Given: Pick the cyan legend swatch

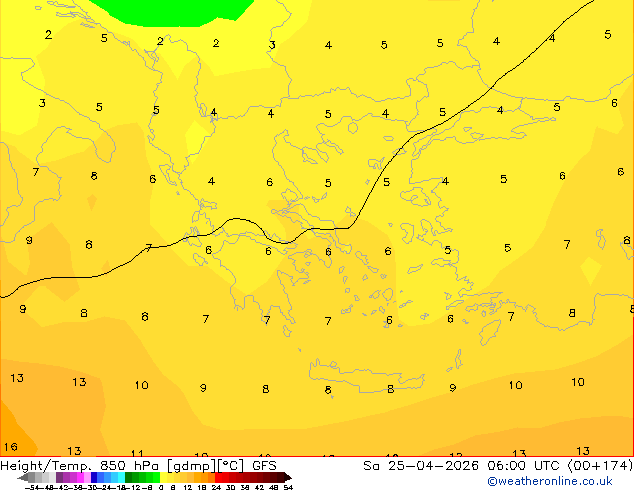Looking at the screenshot, I should [x=121, y=477].
